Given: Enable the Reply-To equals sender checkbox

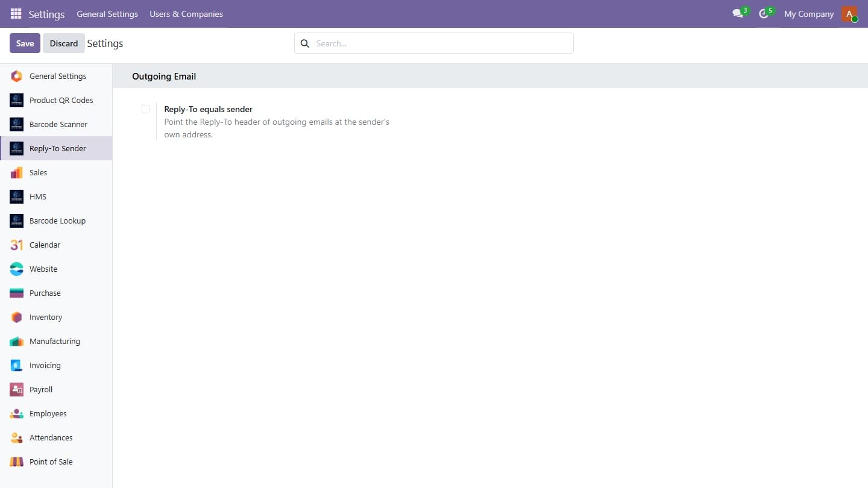Looking at the screenshot, I should pyautogui.click(x=146, y=109).
